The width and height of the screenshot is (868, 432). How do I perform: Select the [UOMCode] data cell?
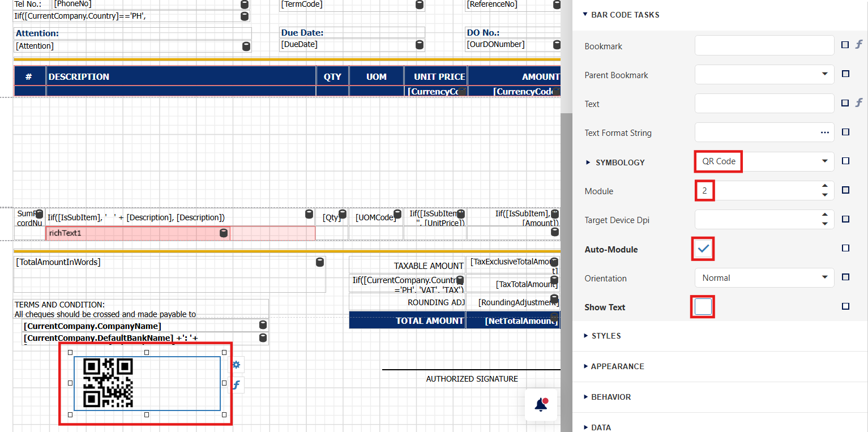pyautogui.click(x=376, y=217)
